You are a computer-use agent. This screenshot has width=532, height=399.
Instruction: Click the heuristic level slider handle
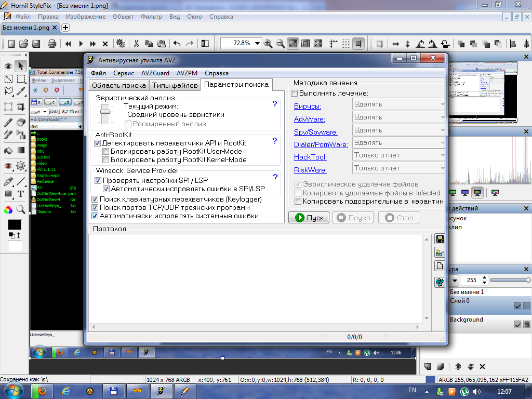pyautogui.click(x=105, y=112)
